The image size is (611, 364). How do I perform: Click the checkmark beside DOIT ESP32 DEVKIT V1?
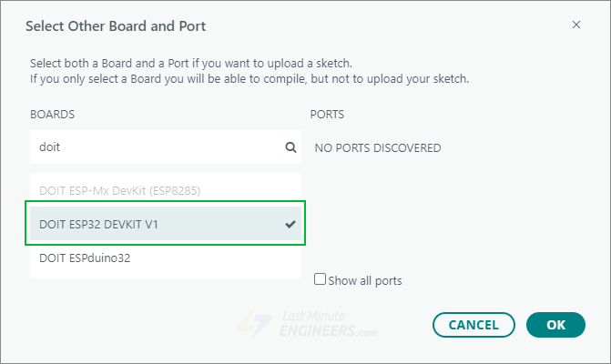point(290,224)
